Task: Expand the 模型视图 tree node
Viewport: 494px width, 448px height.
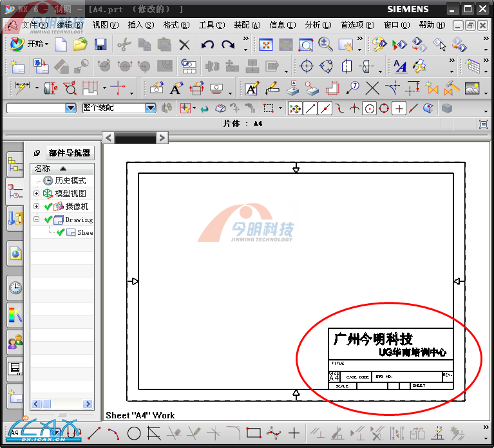Action: coord(36,193)
